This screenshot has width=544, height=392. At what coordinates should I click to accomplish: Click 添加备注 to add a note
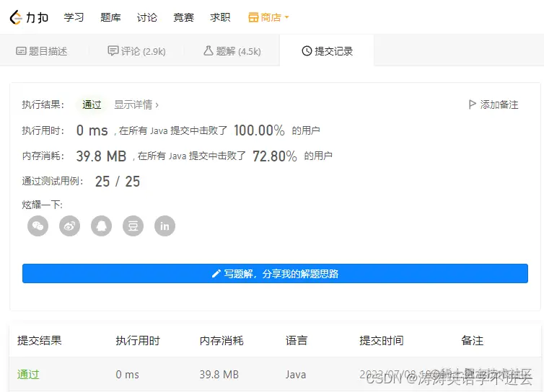493,104
